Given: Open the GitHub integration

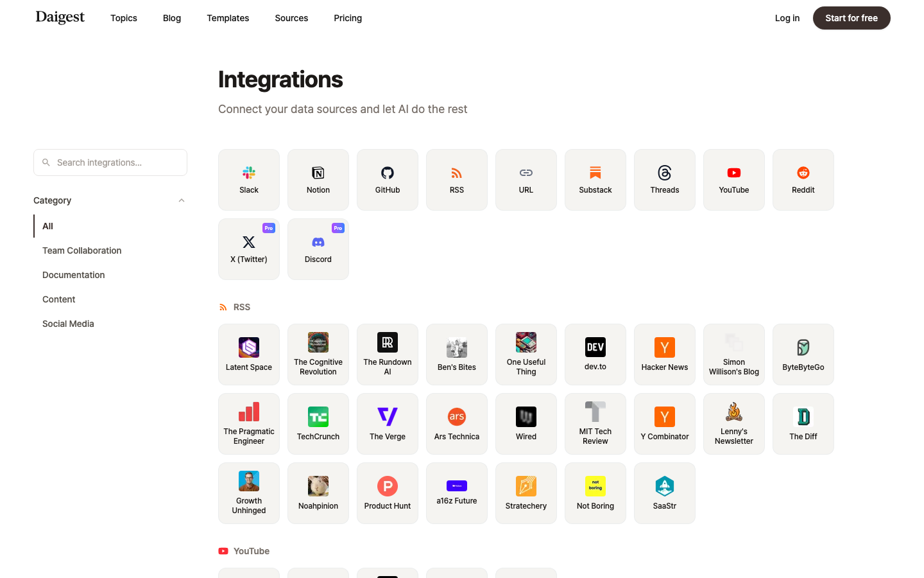Looking at the screenshot, I should click(x=388, y=180).
